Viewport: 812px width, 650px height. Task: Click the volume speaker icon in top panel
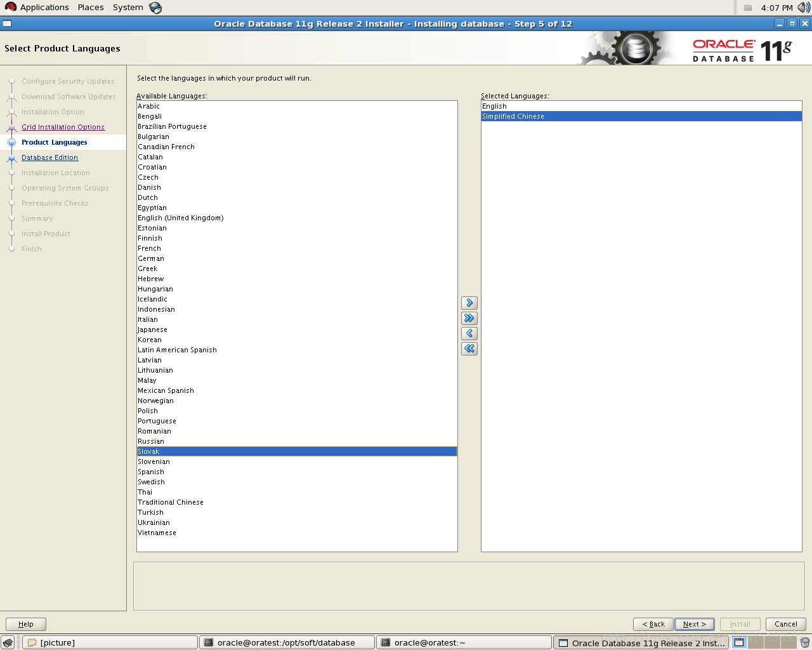[x=804, y=8]
